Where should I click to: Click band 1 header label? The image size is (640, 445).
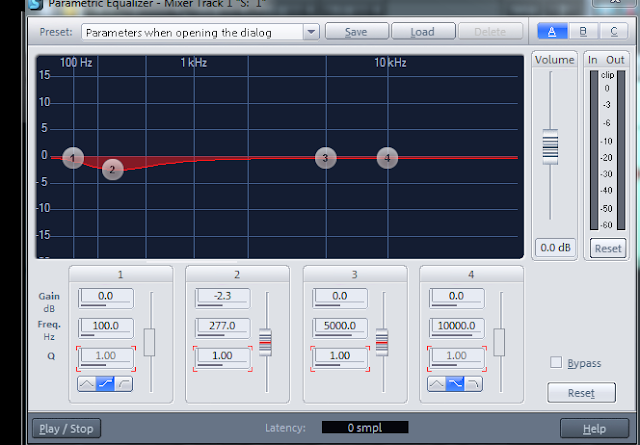coord(120,274)
